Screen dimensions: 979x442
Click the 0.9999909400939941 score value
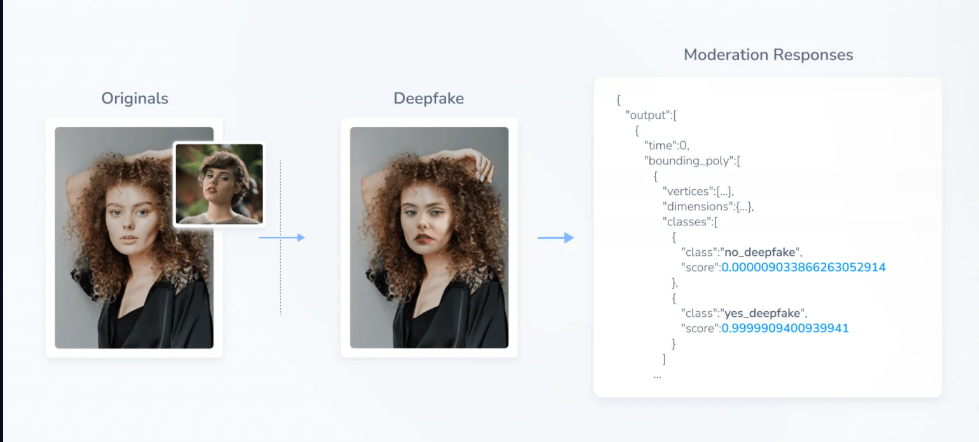(x=785, y=328)
